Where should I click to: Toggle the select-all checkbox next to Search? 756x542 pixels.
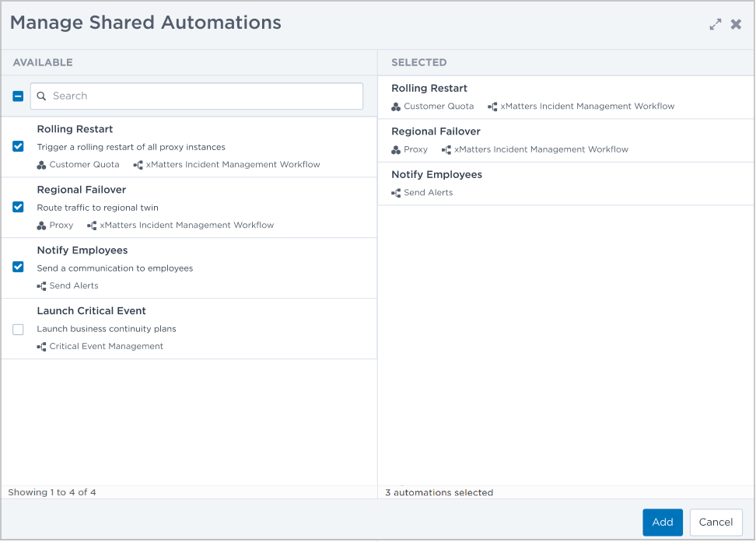[18, 96]
